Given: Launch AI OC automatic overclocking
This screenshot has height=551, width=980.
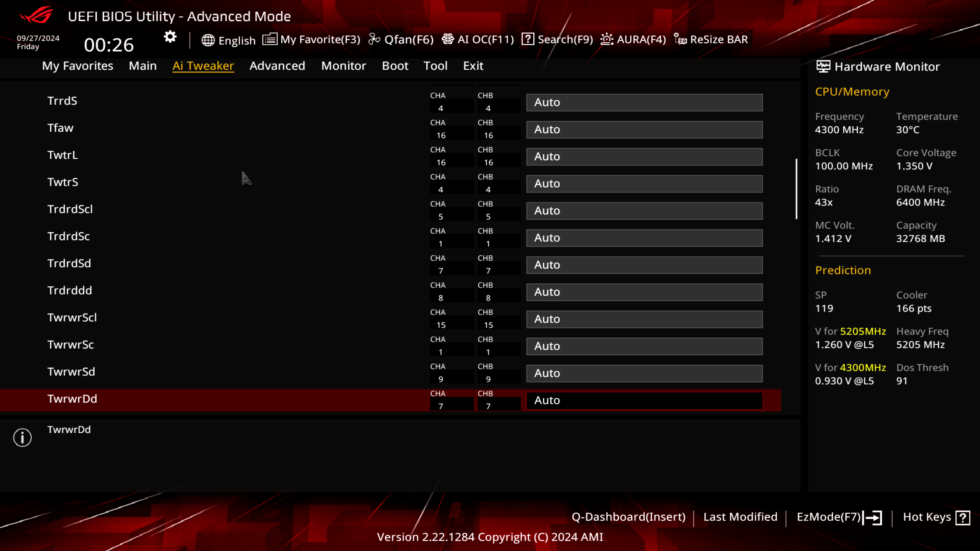Looking at the screenshot, I should tap(478, 39).
